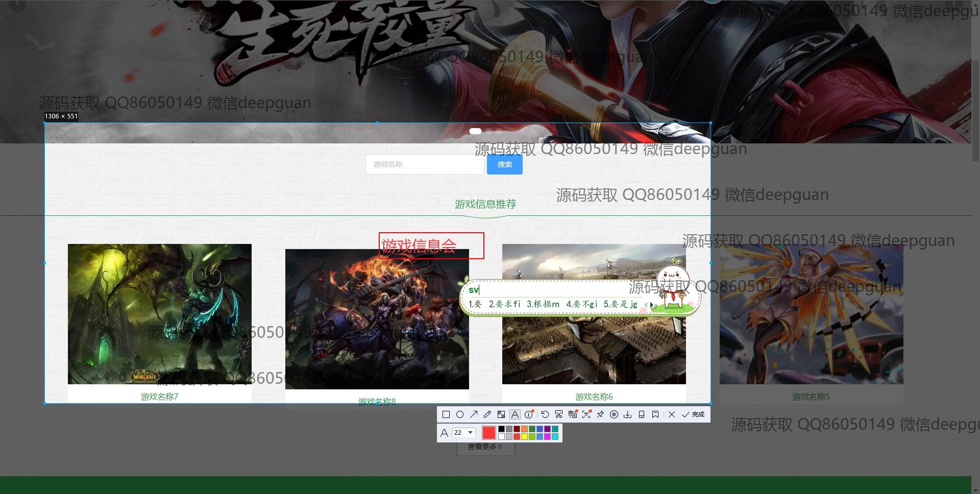Select the numbered marker tool
The image size is (980, 494).
pos(529,414)
